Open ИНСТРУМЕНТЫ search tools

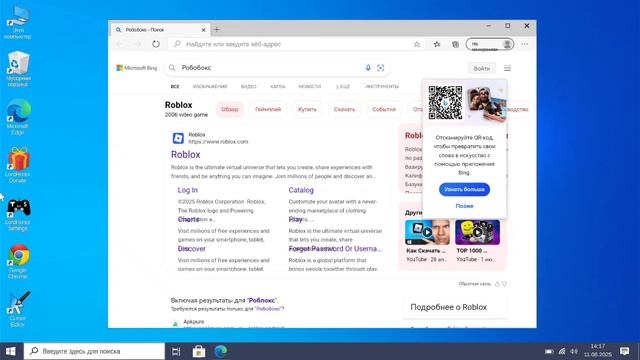click(382, 87)
